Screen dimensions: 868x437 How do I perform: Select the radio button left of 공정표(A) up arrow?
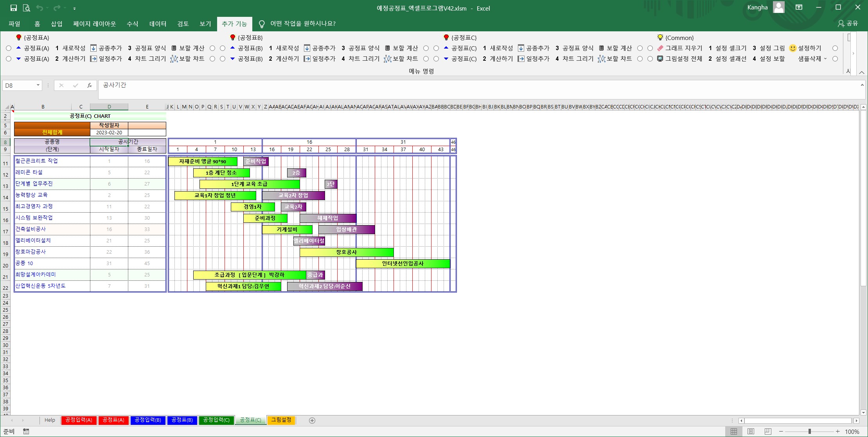[9, 48]
